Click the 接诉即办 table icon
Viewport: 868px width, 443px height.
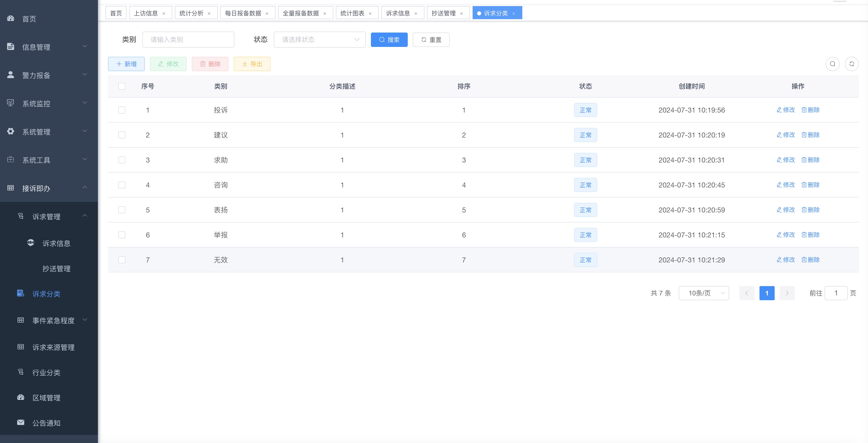coord(11,188)
